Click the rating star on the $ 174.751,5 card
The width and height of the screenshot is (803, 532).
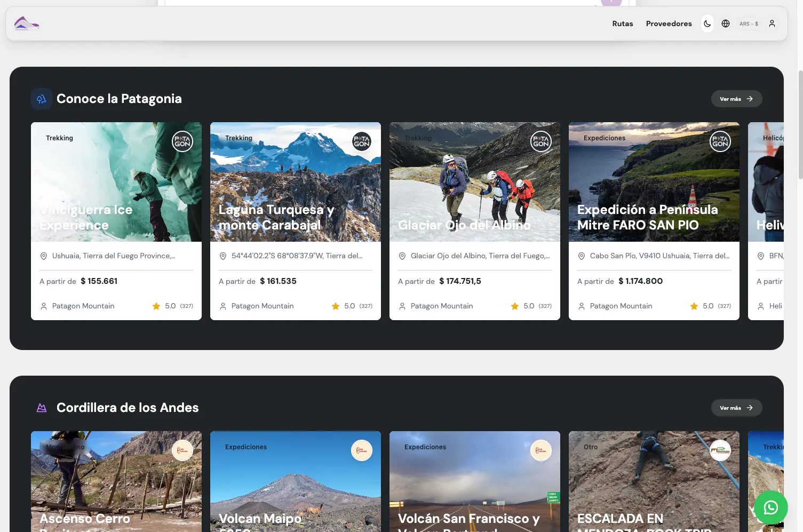pyautogui.click(x=515, y=306)
